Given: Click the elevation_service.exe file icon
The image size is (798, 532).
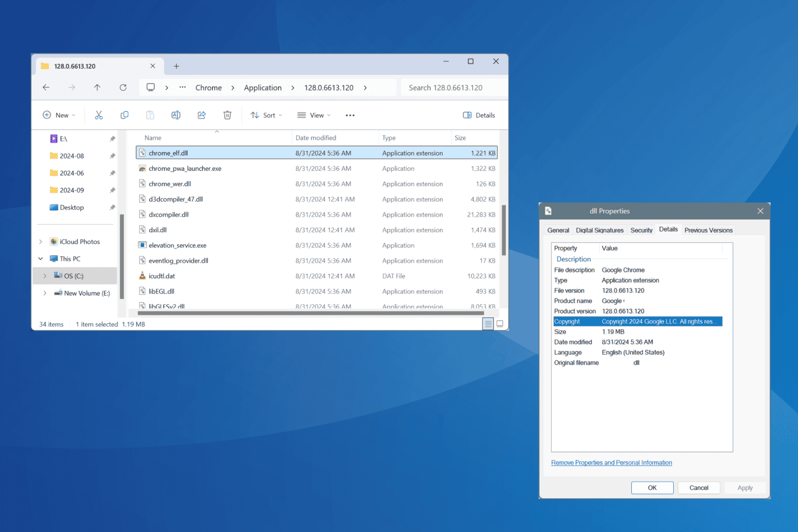Looking at the screenshot, I should (x=142, y=245).
